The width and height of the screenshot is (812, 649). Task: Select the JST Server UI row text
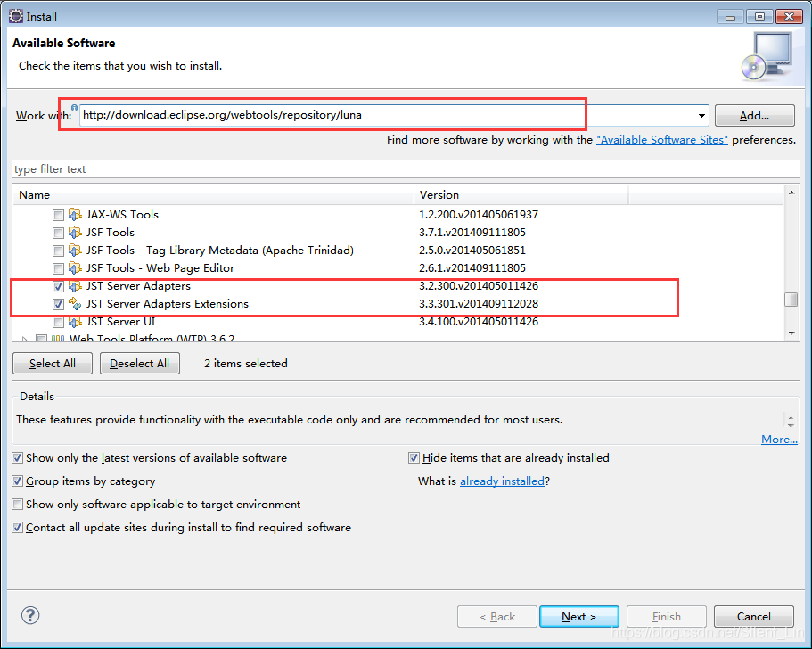[120, 322]
